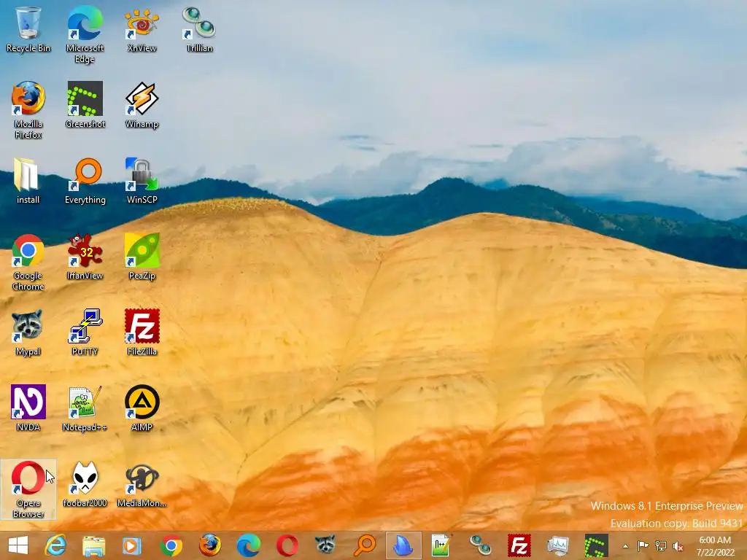747x560 pixels.
Task: Launch Microsoft Edge from the taskbar
Action: [248, 545]
